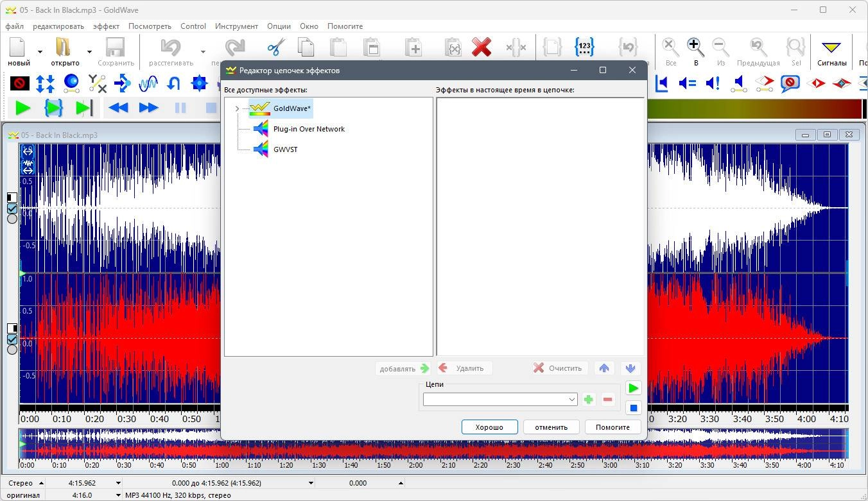Click the green play button in main toolbar
Viewport: 868px width, 501px height.
click(x=23, y=108)
